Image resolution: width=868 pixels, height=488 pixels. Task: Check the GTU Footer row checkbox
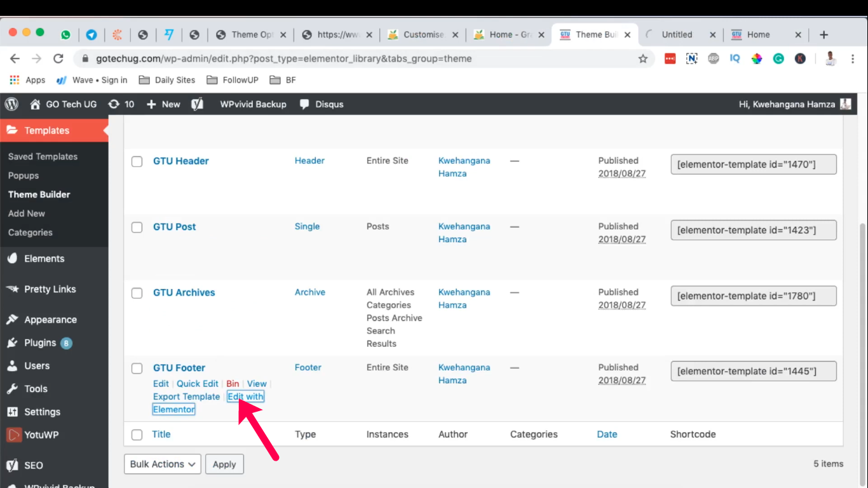[137, 368]
